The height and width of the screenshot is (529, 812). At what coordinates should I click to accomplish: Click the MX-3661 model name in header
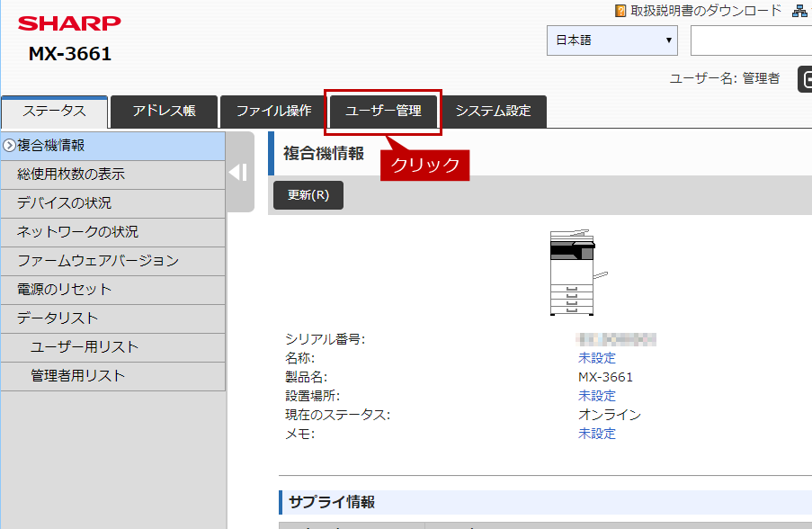pos(70,54)
